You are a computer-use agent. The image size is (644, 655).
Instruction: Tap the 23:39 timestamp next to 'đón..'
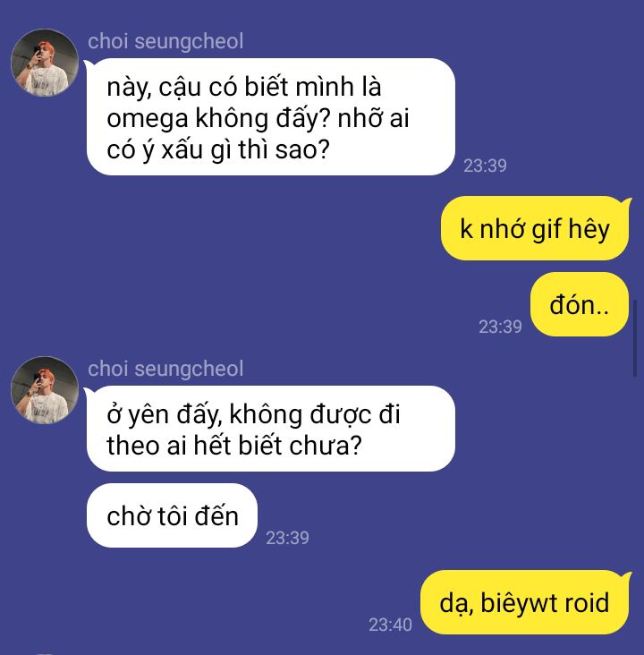tap(500, 327)
